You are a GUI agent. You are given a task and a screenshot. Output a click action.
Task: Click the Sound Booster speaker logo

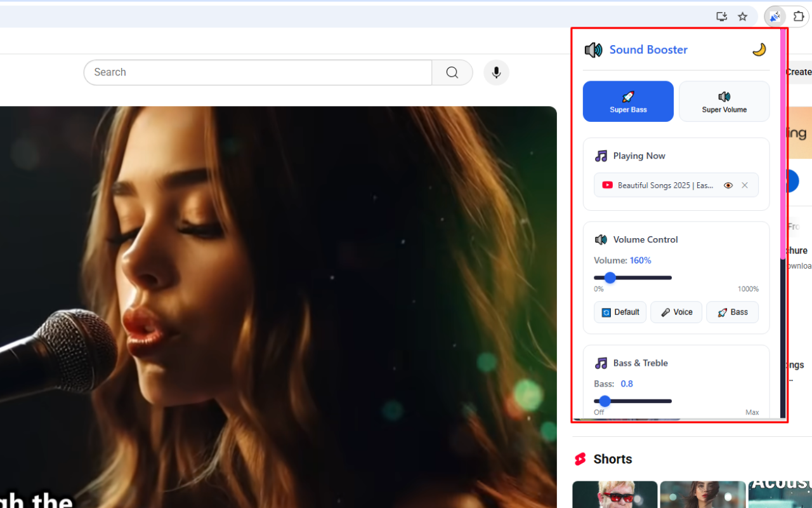[x=593, y=50]
